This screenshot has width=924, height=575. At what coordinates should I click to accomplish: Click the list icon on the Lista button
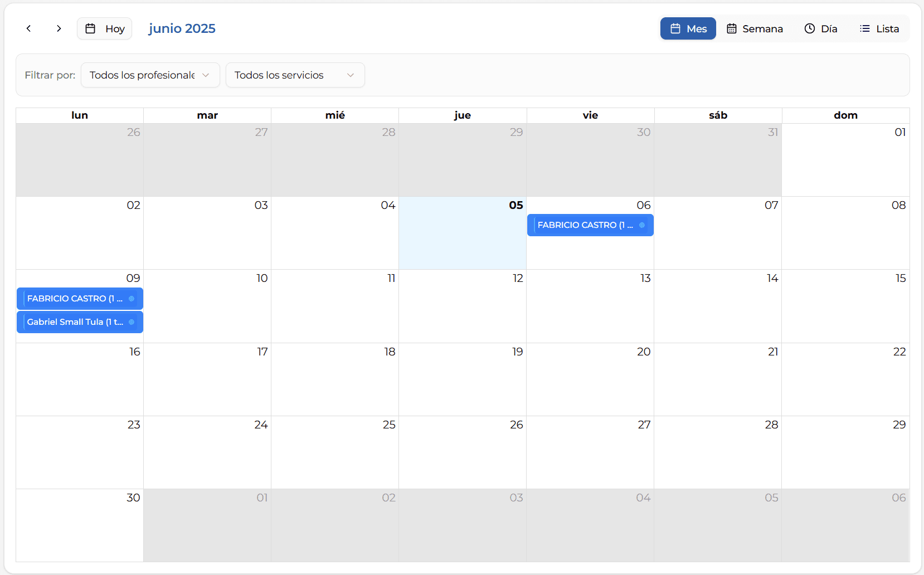(x=864, y=28)
